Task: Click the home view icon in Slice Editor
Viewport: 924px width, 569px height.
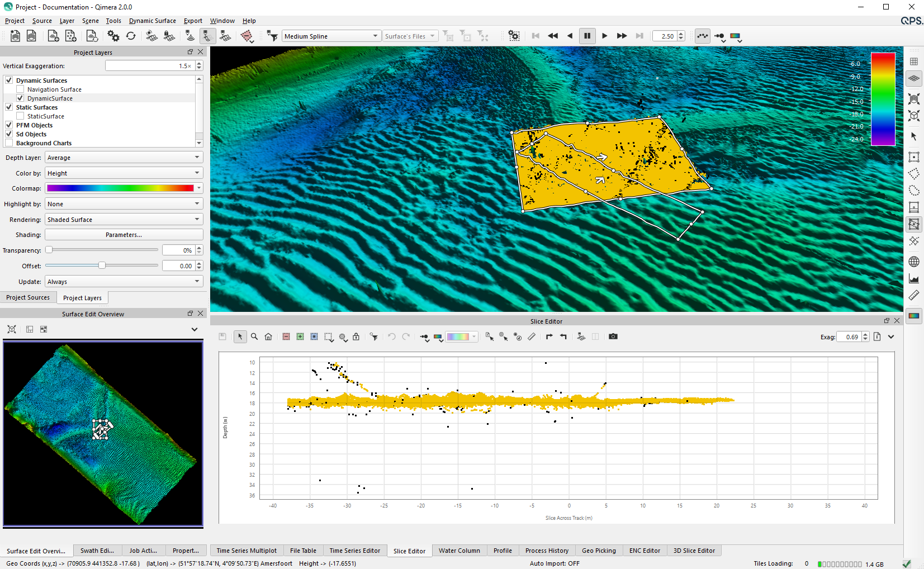Action: click(x=268, y=336)
